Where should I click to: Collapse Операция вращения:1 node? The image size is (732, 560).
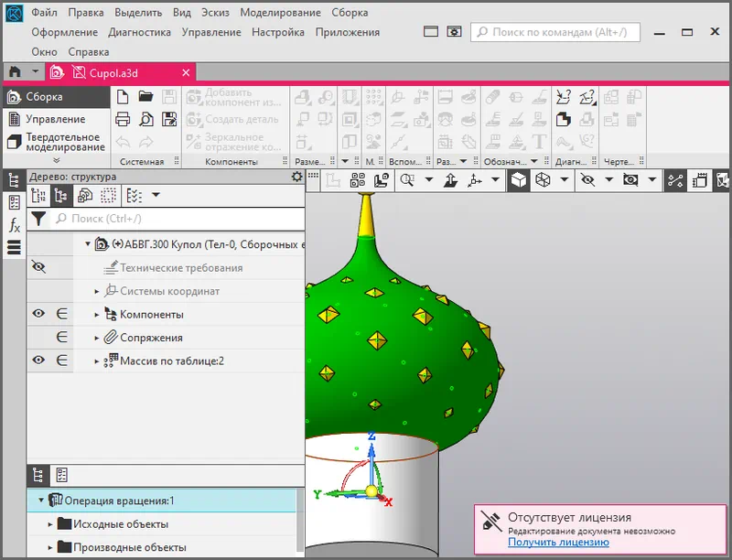[41, 501]
